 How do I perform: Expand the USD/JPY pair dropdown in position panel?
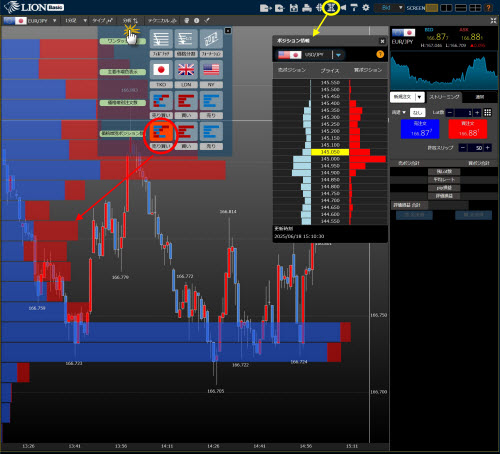tap(338, 55)
